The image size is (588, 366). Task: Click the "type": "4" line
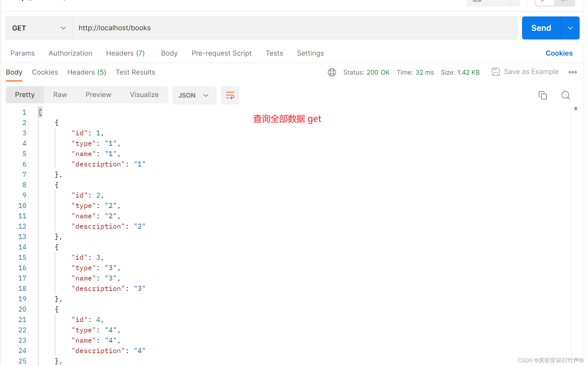[x=96, y=330]
